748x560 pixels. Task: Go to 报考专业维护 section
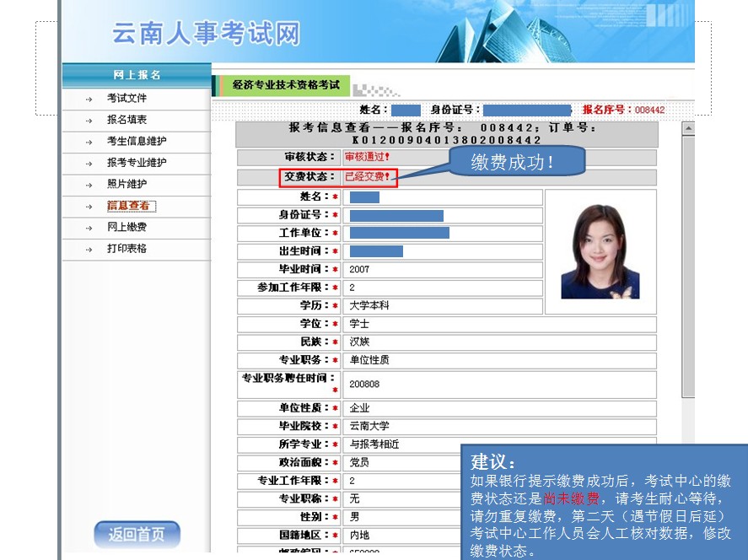point(136,163)
